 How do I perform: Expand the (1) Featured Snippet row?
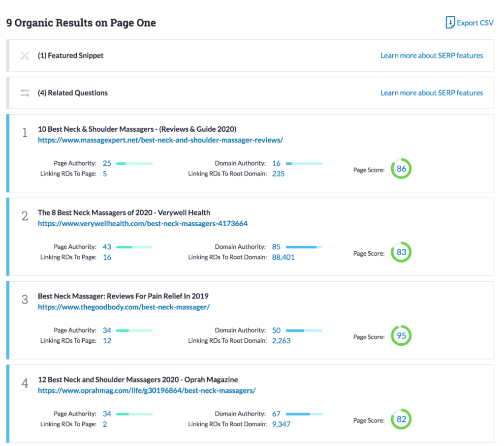tap(250, 56)
